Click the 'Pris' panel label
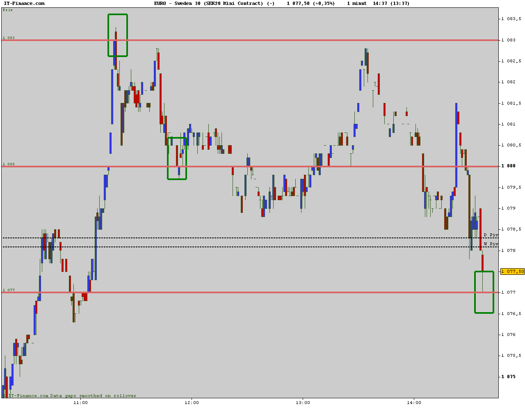The height and width of the screenshot is (420, 525). pos(7,10)
